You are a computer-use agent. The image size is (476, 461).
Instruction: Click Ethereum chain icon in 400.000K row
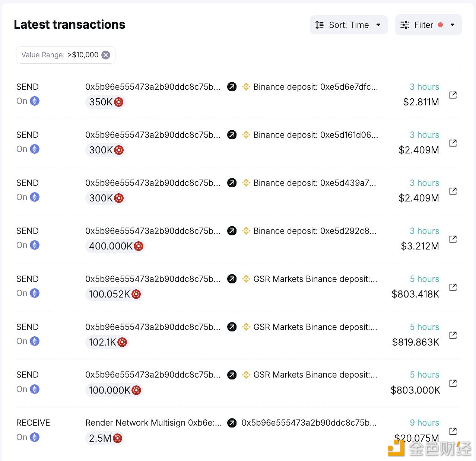pyautogui.click(x=35, y=245)
